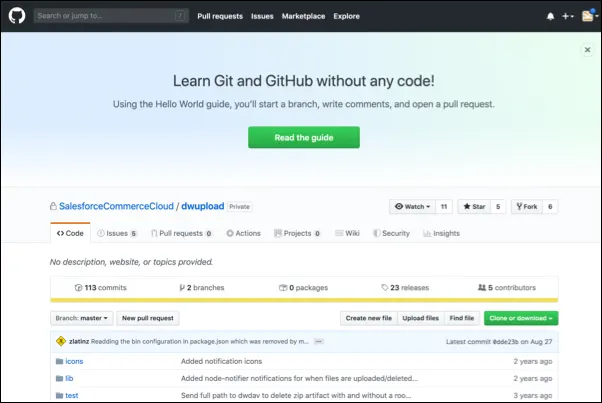Open the dwupload repository link
602x403 pixels.
tap(203, 206)
